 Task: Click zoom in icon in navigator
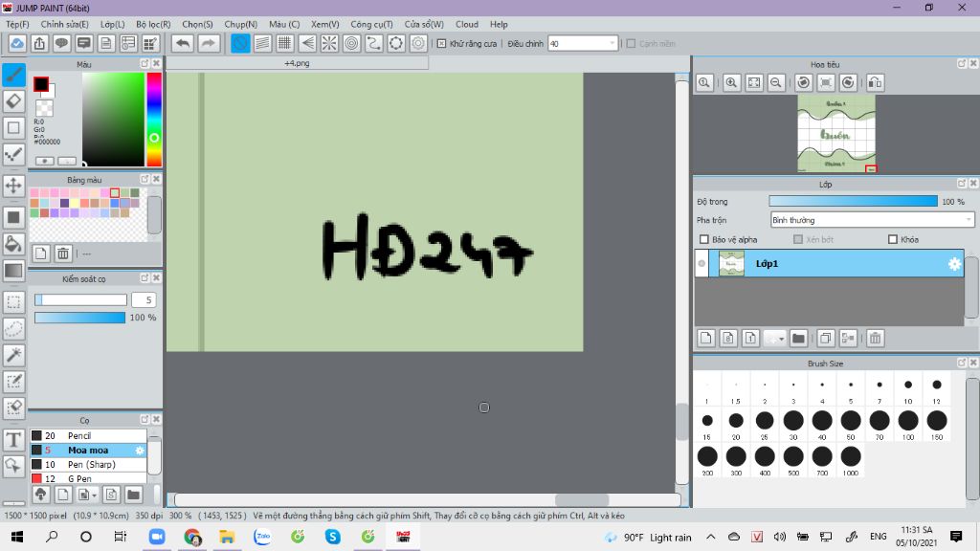(731, 82)
